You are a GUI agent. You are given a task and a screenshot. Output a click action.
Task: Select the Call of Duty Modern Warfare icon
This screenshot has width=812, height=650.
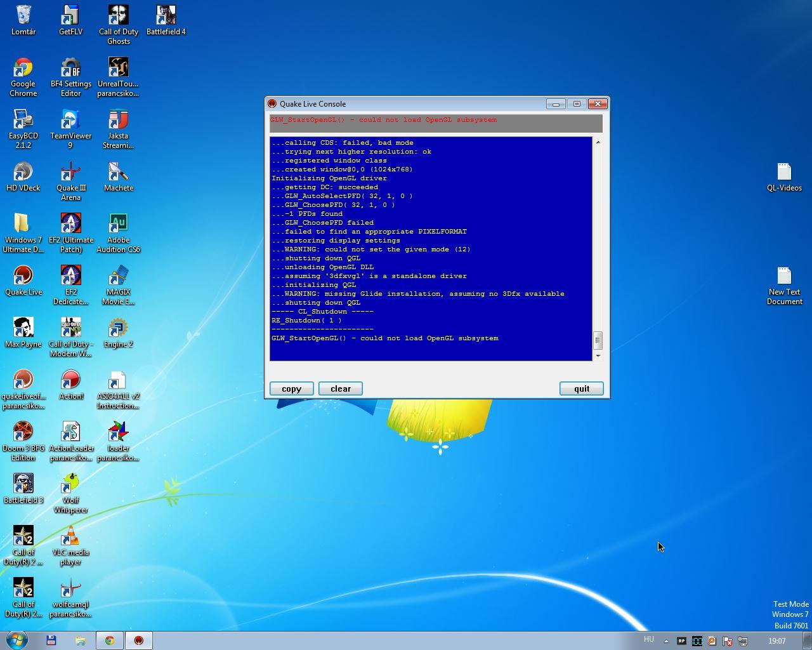[x=70, y=338]
